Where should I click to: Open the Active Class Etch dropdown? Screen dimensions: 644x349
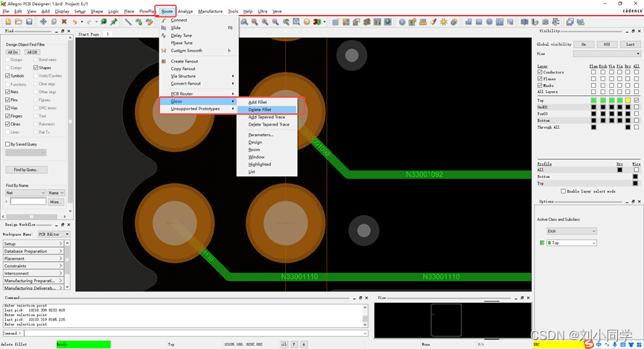point(571,231)
